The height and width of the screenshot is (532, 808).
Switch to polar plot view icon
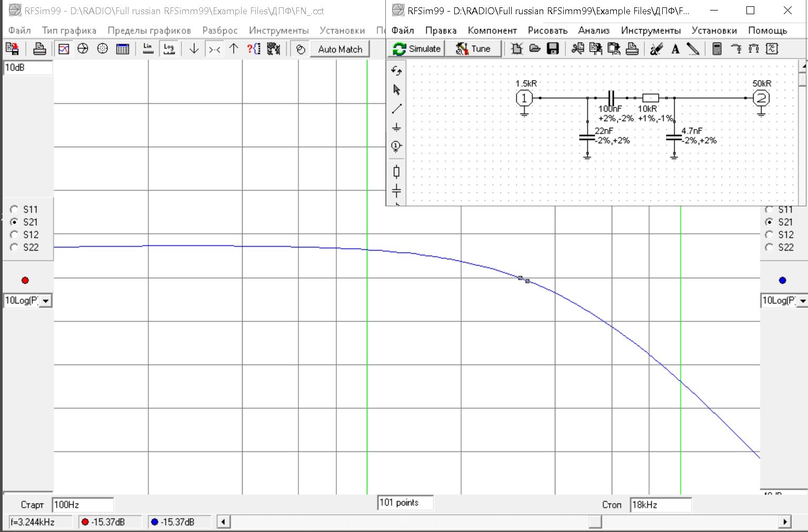coord(103,49)
